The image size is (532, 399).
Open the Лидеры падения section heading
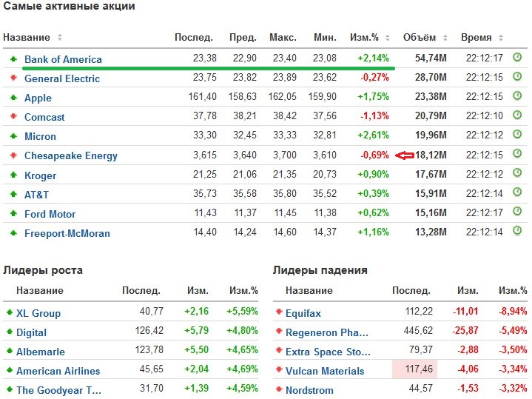tap(320, 270)
